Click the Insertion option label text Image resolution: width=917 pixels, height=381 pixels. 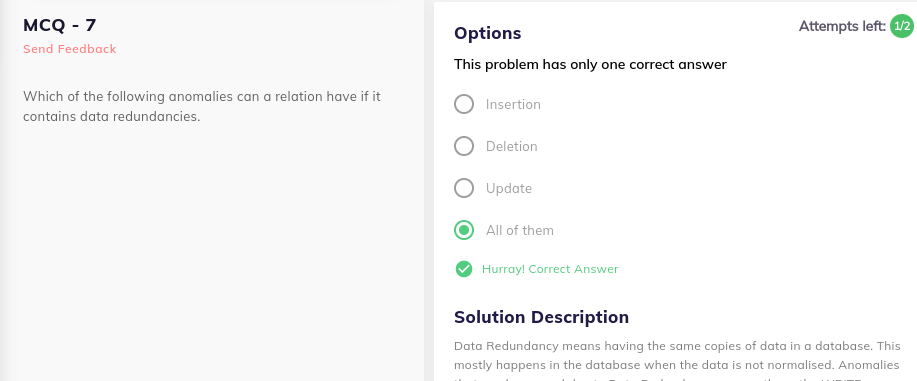[x=513, y=104]
